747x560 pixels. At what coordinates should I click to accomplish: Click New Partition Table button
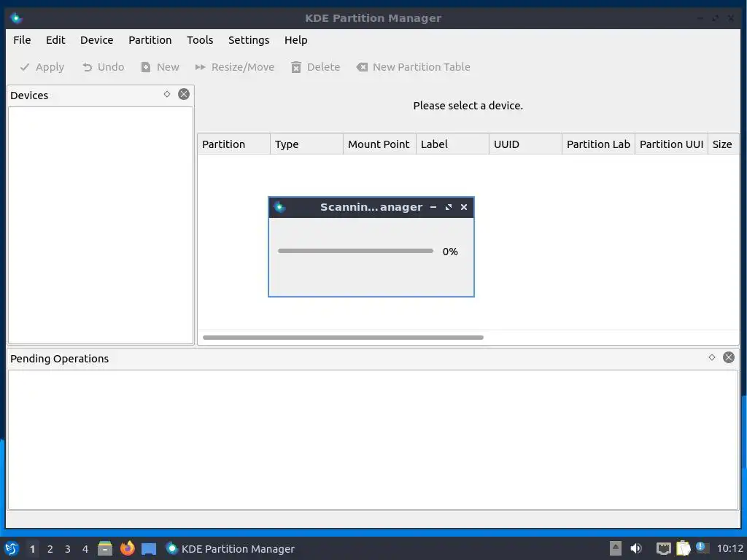(x=413, y=67)
